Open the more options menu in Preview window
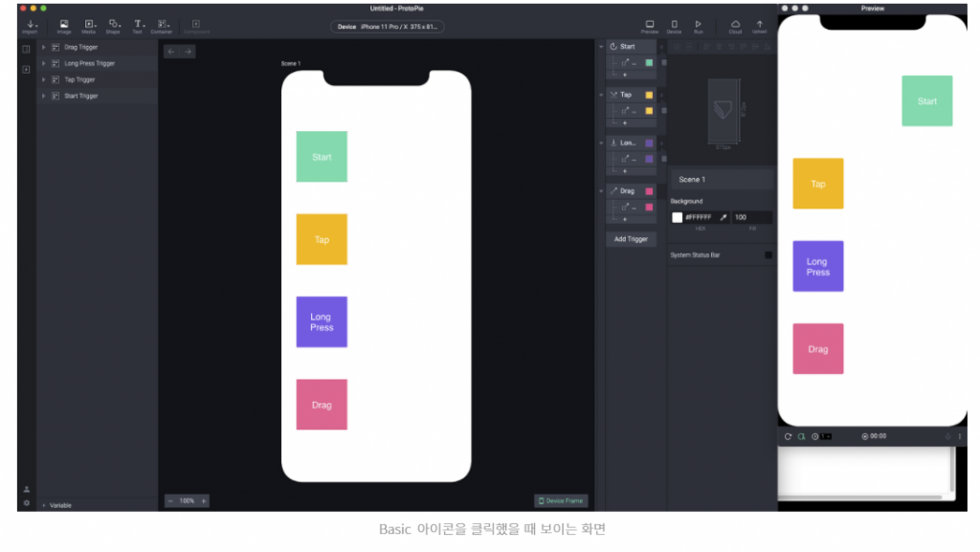Screen dimensions: 980x552 point(959,436)
